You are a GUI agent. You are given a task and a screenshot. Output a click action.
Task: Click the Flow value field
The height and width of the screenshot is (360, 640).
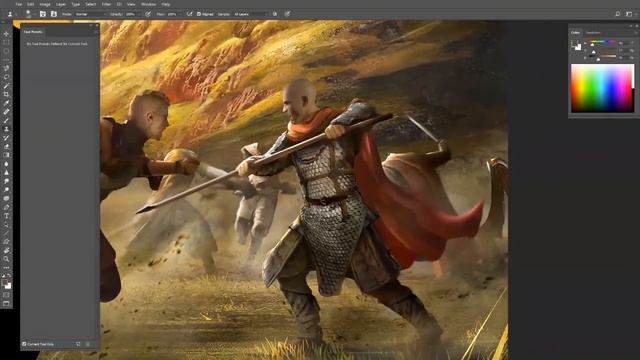(172, 14)
